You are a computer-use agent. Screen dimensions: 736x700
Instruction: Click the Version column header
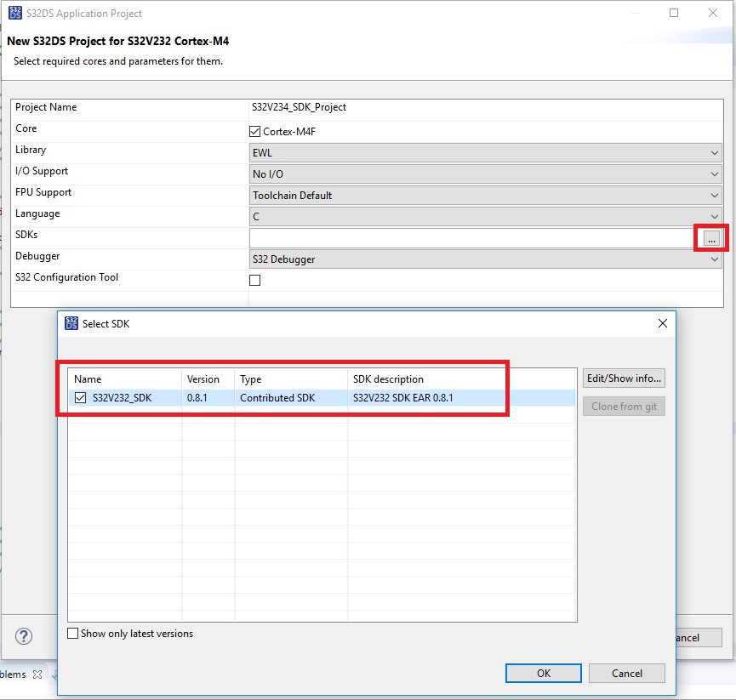click(x=208, y=379)
